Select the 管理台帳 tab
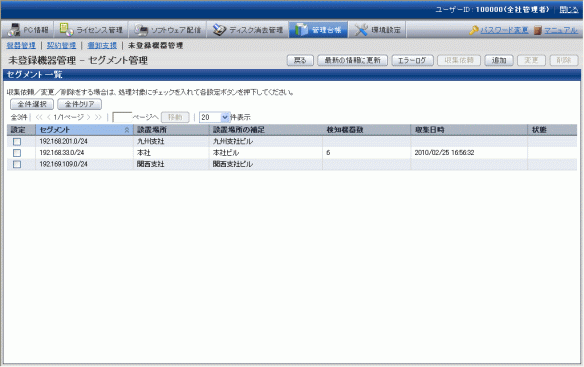This screenshot has height=367, width=584. pyautogui.click(x=318, y=30)
